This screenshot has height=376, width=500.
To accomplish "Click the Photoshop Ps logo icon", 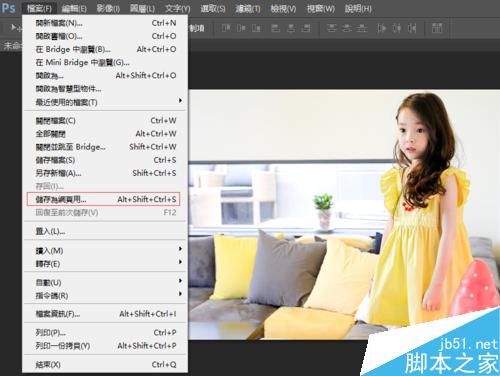I will coord(8,7).
